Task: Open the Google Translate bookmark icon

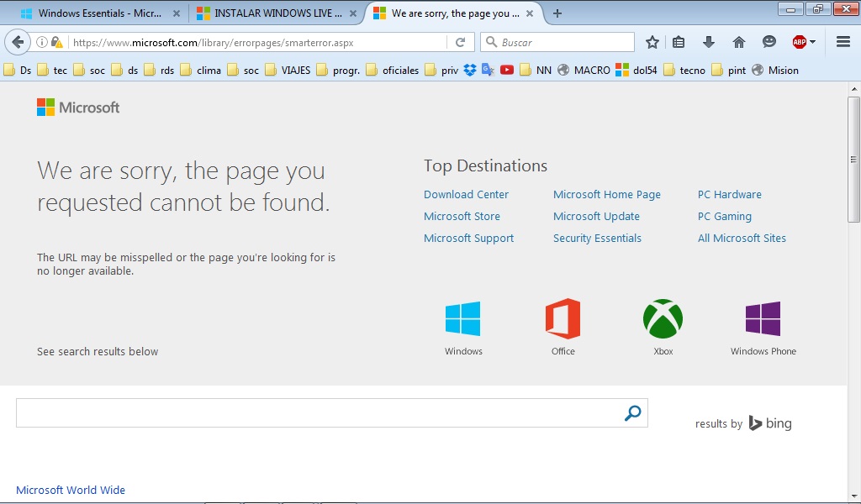Action: pyautogui.click(x=488, y=71)
